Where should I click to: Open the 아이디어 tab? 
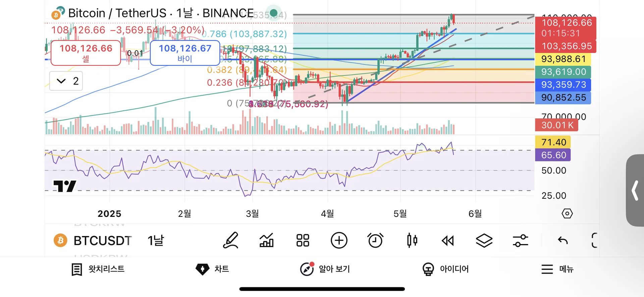tap(445, 269)
